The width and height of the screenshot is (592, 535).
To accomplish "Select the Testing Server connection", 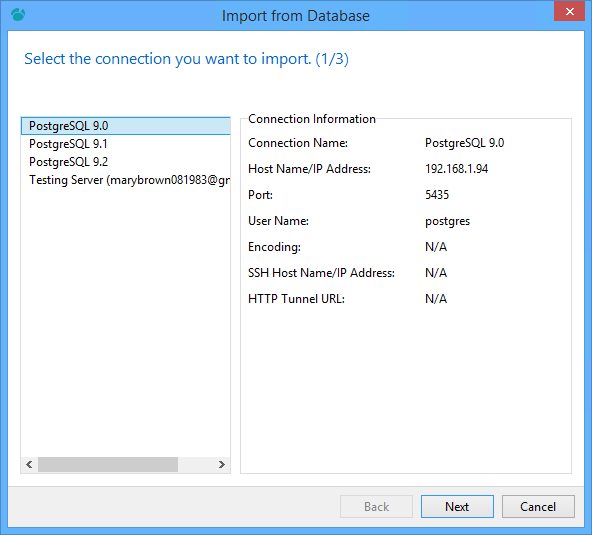I will click(126, 180).
